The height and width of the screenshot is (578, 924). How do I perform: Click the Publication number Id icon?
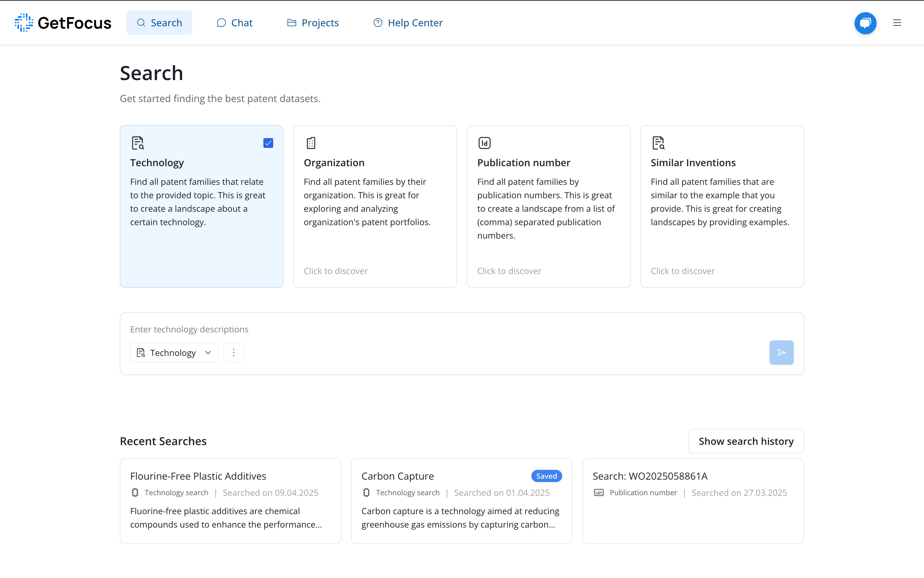click(x=484, y=143)
